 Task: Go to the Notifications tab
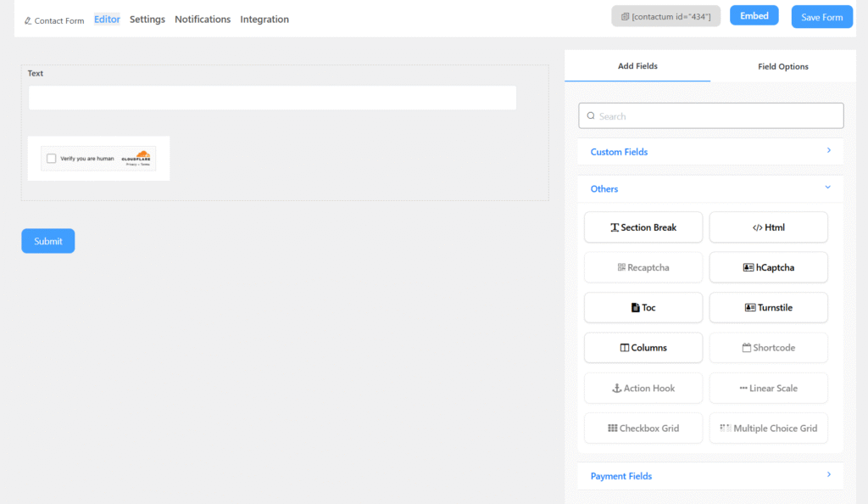coord(203,20)
